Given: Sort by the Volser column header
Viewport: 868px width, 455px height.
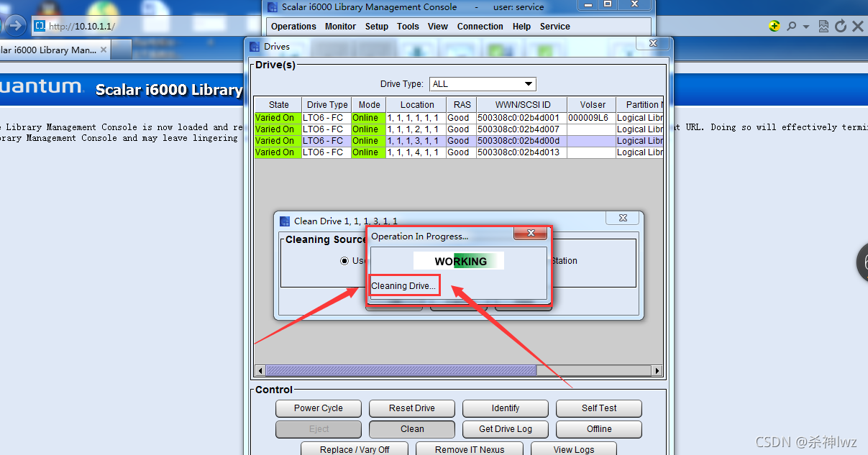Looking at the screenshot, I should point(592,105).
